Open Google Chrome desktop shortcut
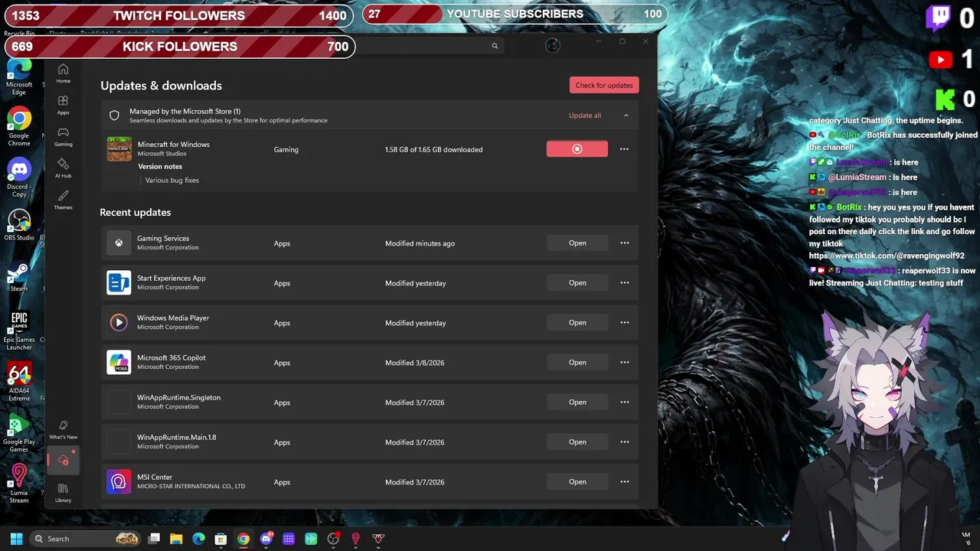 click(x=19, y=127)
